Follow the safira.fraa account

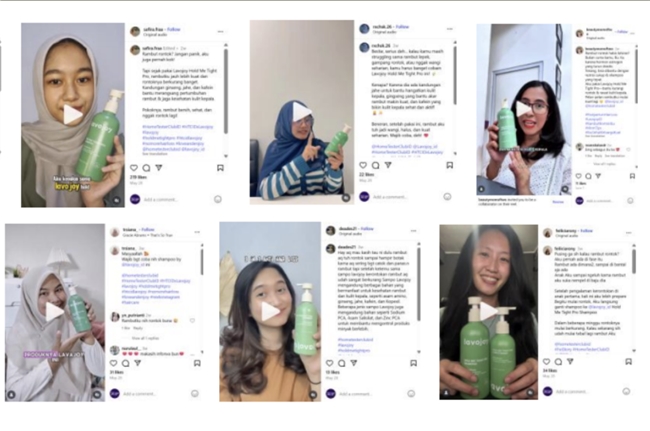(174, 29)
